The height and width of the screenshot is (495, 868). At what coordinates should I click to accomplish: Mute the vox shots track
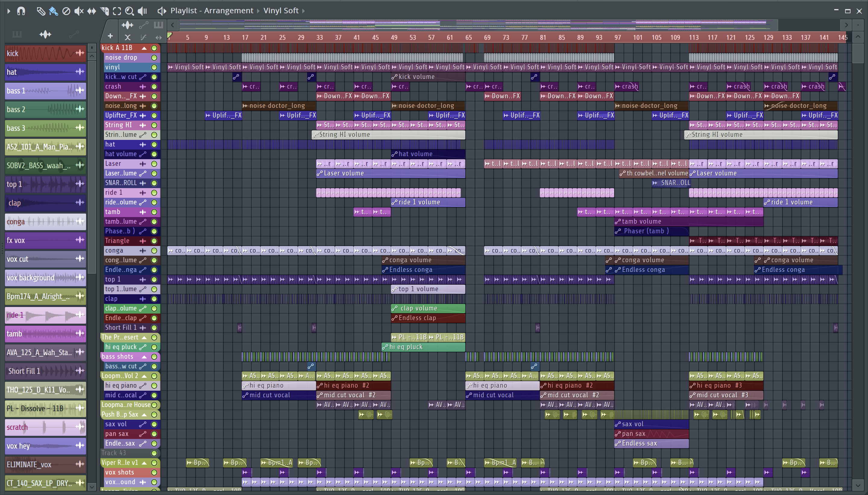click(154, 473)
